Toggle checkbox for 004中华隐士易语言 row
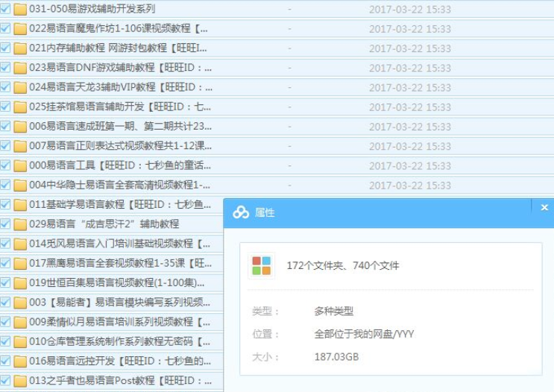The image size is (554, 392). [5, 185]
